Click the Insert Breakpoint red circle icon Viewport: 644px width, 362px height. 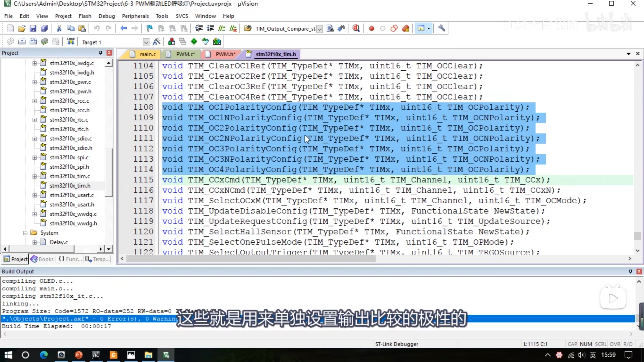371,28
